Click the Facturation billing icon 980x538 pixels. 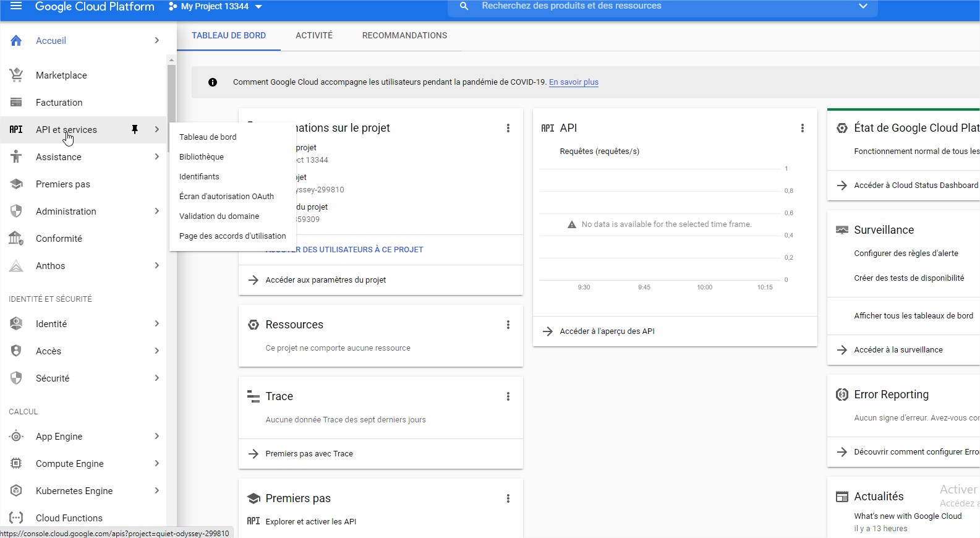tap(16, 103)
